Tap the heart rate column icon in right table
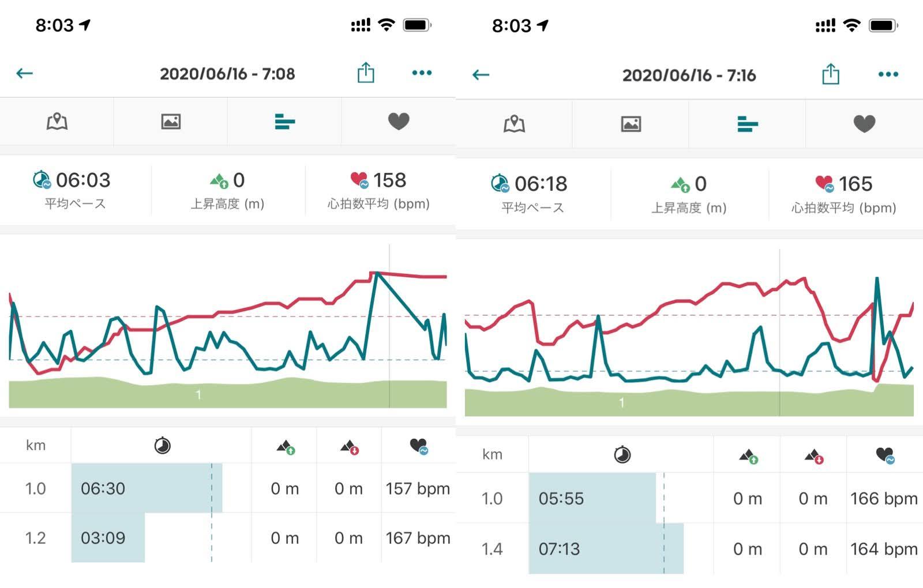Viewport: 923px width, 588px height. 883,455
